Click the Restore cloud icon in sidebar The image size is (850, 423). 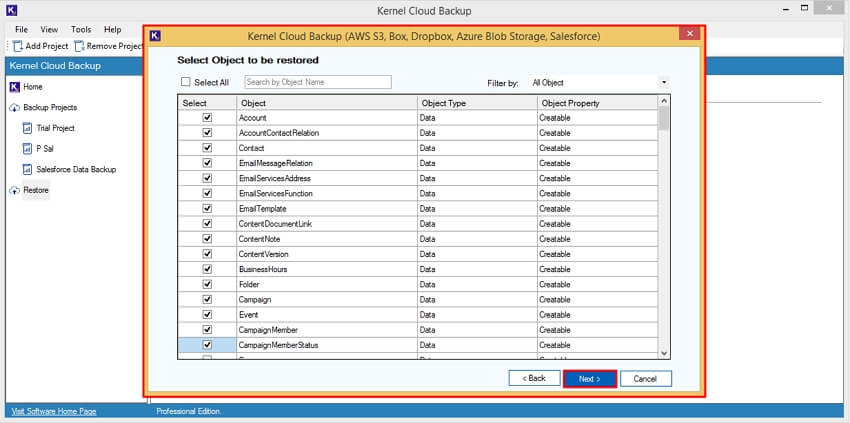tap(15, 191)
